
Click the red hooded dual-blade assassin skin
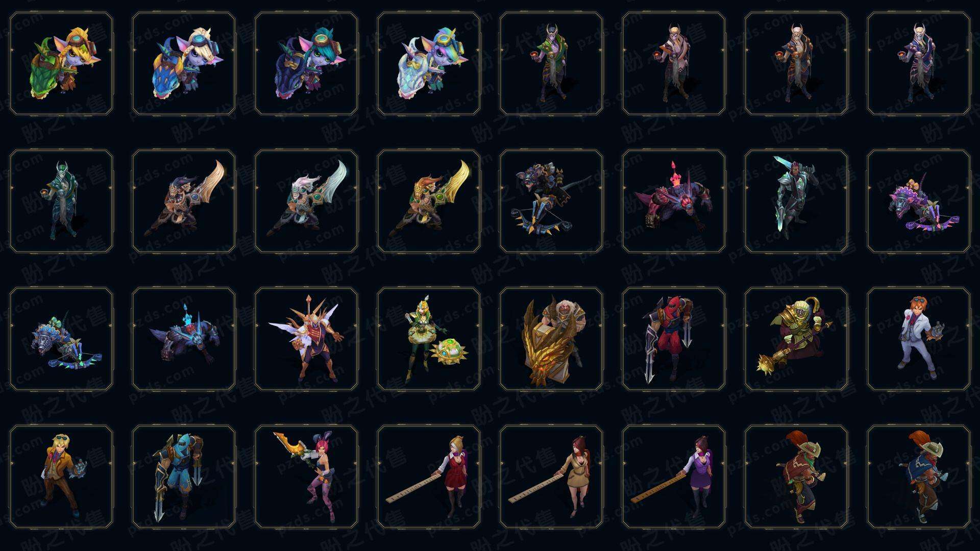pos(674,339)
